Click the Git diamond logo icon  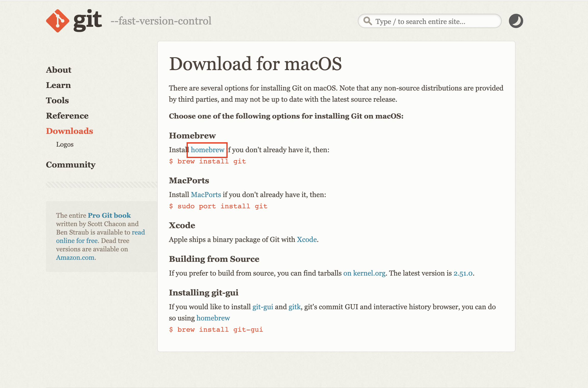click(x=57, y=21)
